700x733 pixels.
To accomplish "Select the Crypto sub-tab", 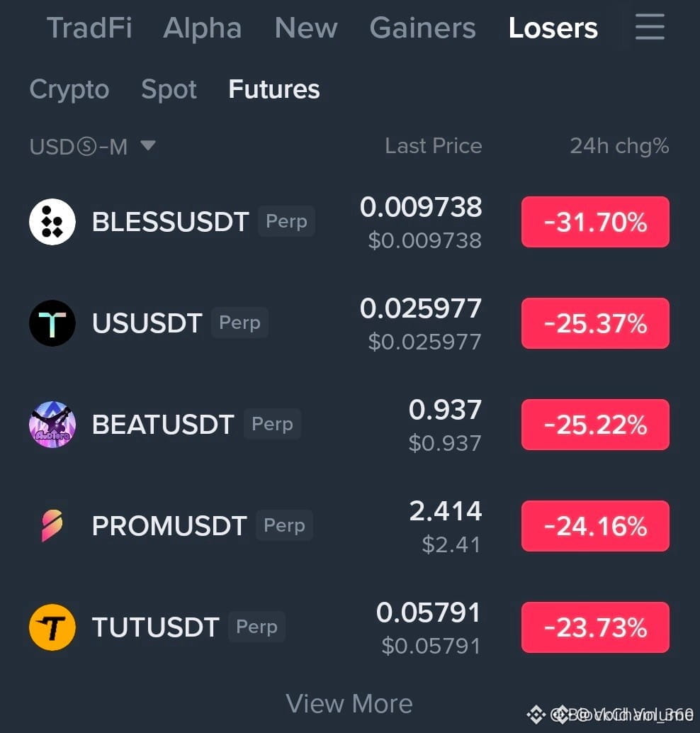I will [x=69, y=89].
